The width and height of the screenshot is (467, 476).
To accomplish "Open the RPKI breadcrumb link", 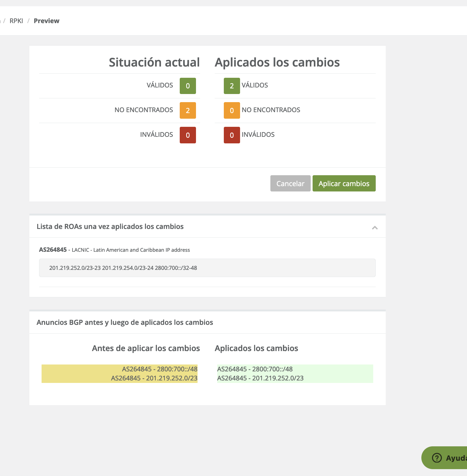I will 16,21.
